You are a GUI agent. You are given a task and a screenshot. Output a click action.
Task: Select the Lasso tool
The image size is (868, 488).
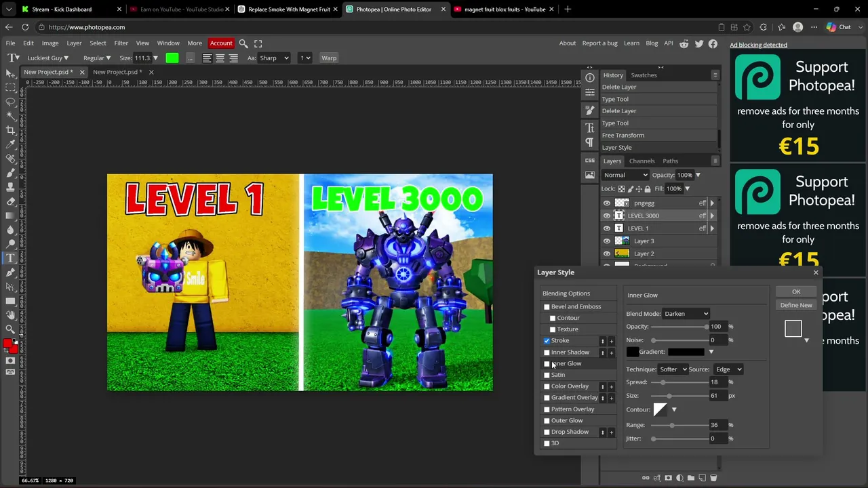pos(11,102)
